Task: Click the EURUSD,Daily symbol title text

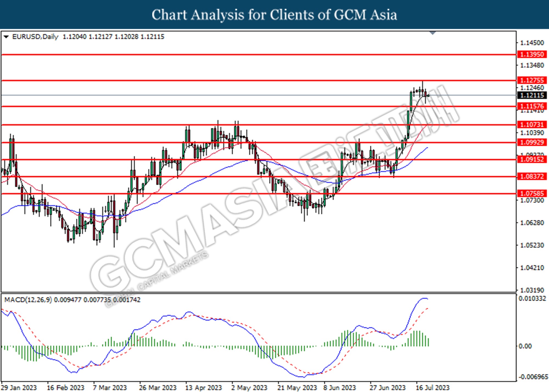Action: click(x=35, y=37)
